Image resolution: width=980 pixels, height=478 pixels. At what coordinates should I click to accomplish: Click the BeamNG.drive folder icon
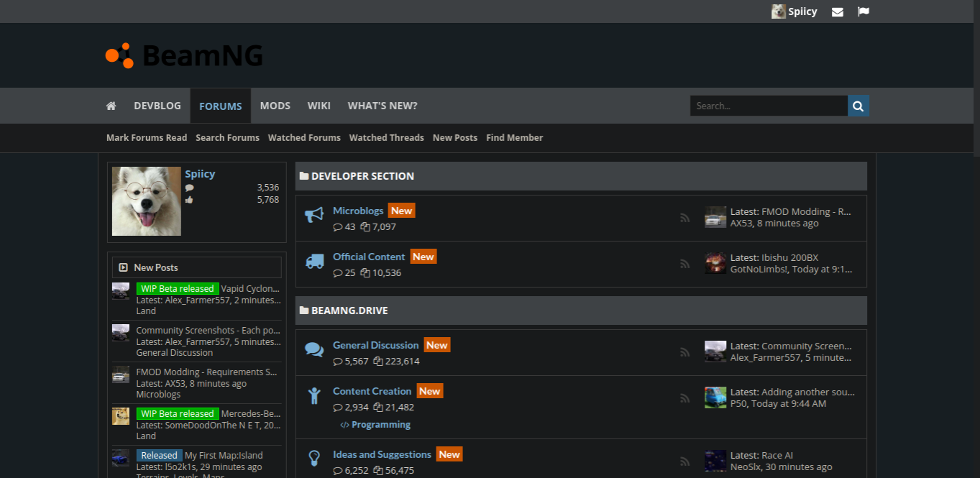click(x=304, y=311)
